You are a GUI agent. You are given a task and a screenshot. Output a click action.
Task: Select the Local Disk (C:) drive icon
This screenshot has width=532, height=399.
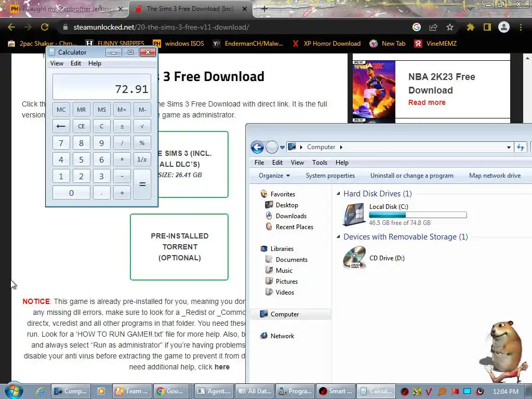coord(354,214)
